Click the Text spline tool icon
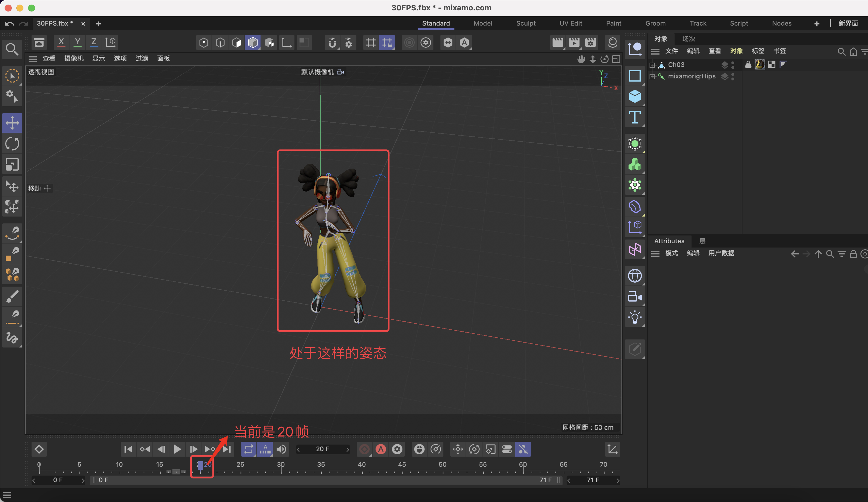 pos(634,117)
